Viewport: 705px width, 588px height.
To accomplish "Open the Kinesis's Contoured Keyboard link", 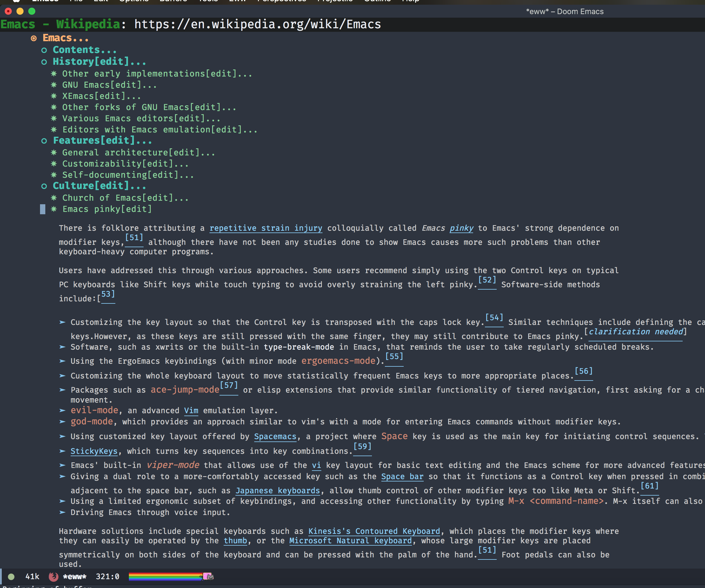I will pos(374,531).
